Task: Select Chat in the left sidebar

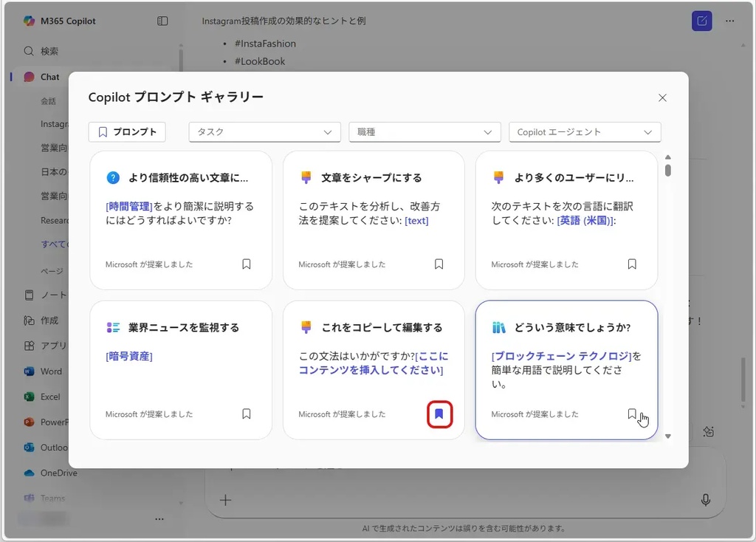Action: [x=49, y=77]
